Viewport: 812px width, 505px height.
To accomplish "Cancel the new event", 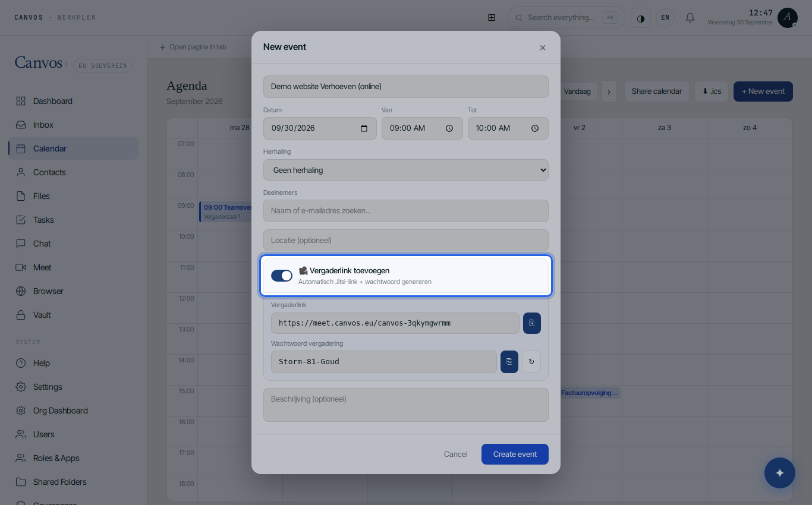I will point(456,454).
